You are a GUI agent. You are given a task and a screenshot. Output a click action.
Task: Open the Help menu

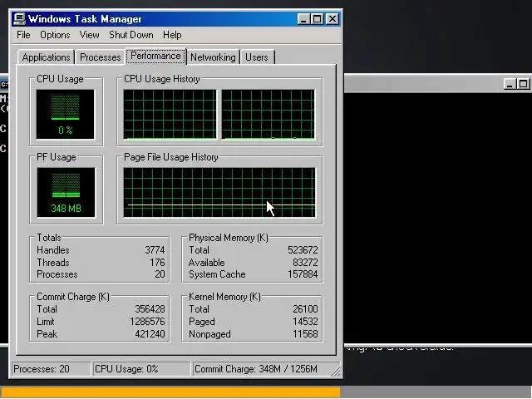[172, 35]
